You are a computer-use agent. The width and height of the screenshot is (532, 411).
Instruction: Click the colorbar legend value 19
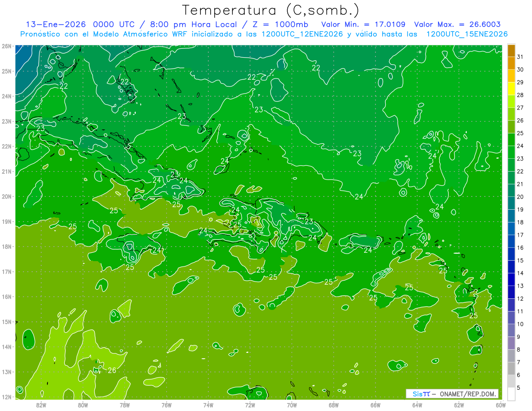point(520,210)
